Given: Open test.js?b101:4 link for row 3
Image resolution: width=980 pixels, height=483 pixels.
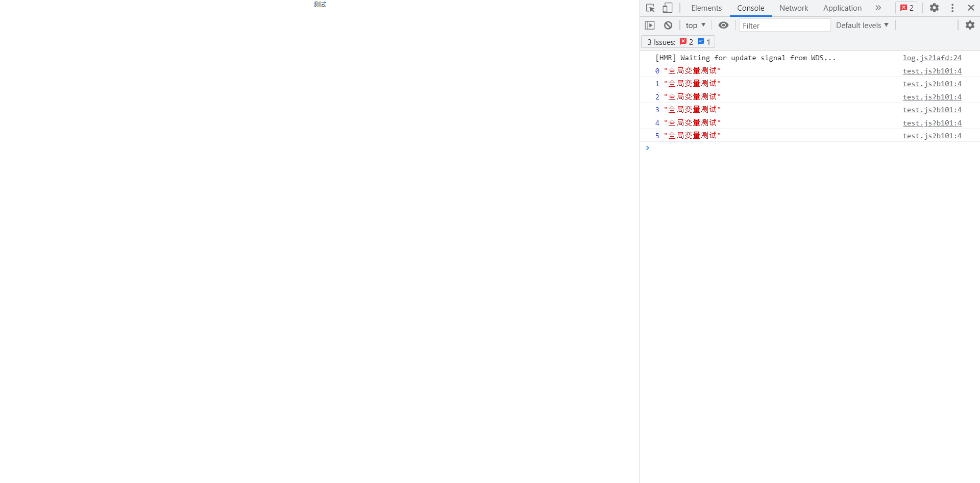Looking at the screenshot, I should point(932,110).
